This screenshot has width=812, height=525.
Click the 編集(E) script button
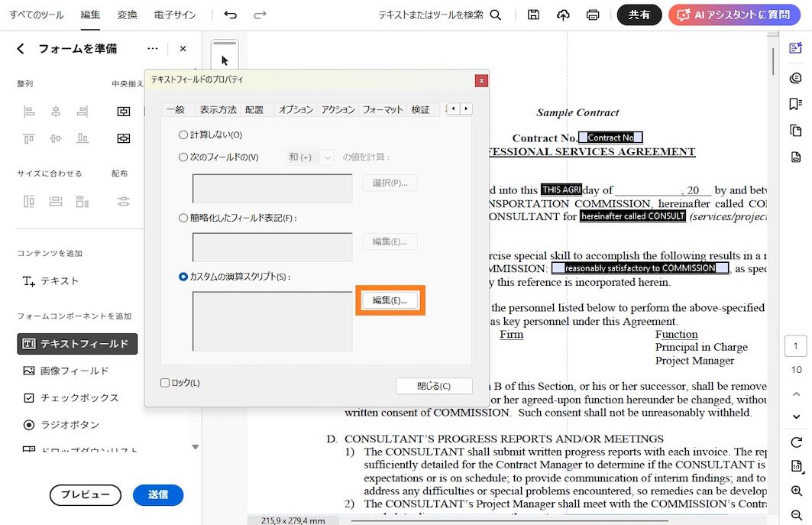[x=390, y=301]
